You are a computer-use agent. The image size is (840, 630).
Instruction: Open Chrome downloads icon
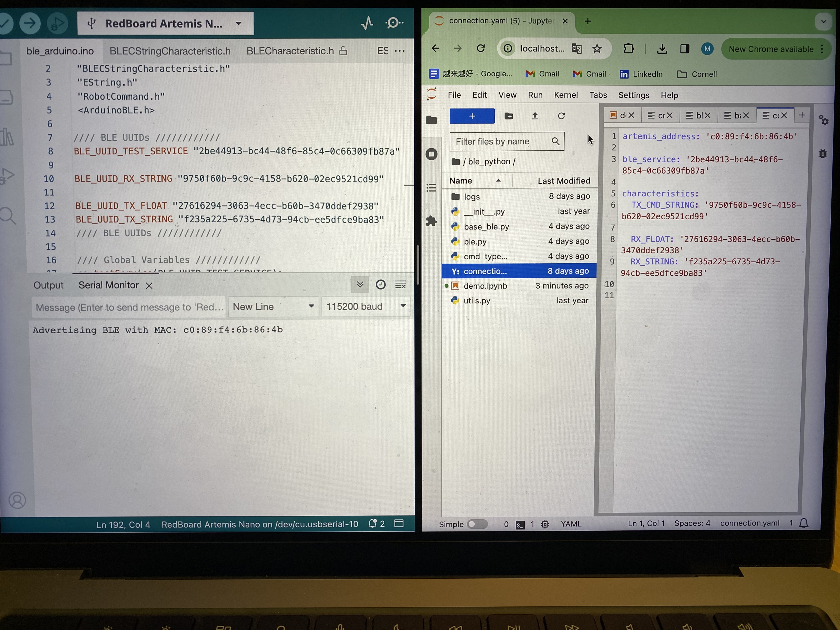[662, 49]
